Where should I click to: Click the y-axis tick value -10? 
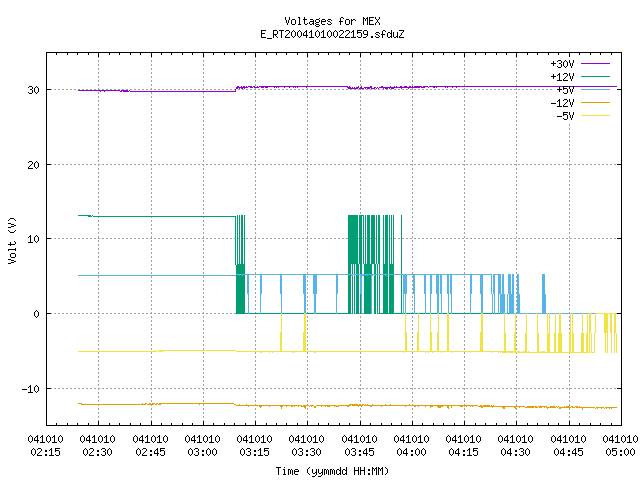pyautogui.click(x=31, y=389)
